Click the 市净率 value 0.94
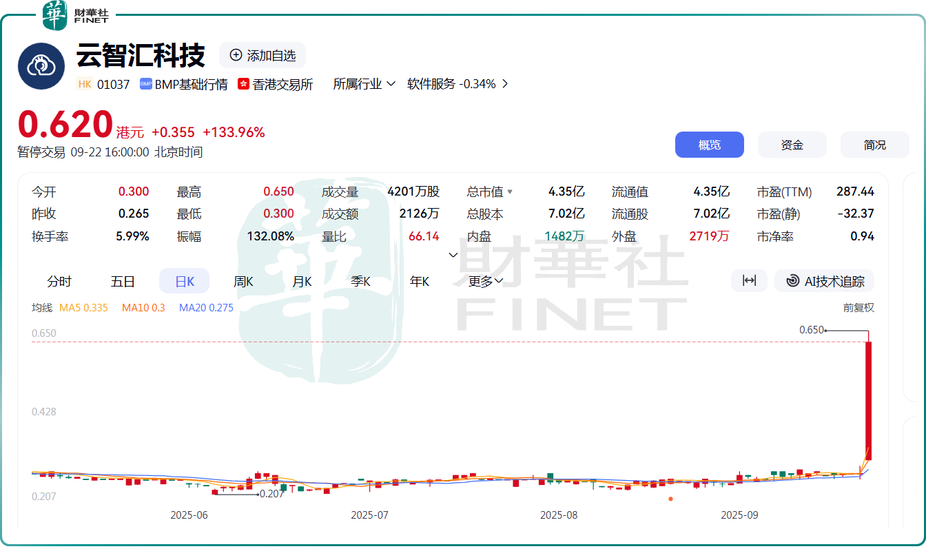This screenshot has height=560, width=926. 862,236
